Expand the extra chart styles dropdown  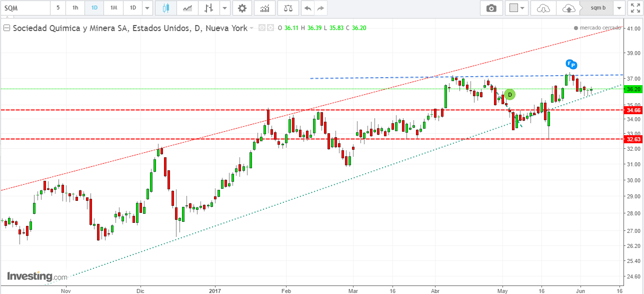tap(225, 8)
